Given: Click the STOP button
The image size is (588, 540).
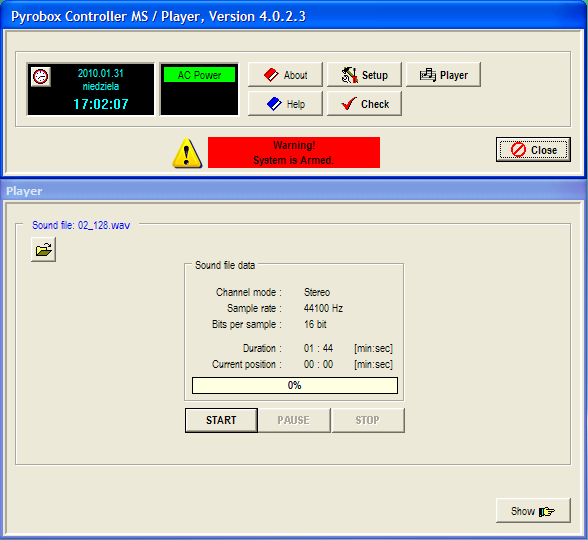Looking at the screenshot, I should (x=368, y=420).
